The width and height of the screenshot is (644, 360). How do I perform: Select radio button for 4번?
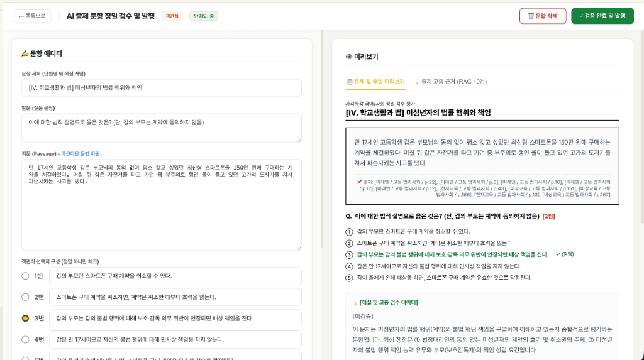coord(25,339)
